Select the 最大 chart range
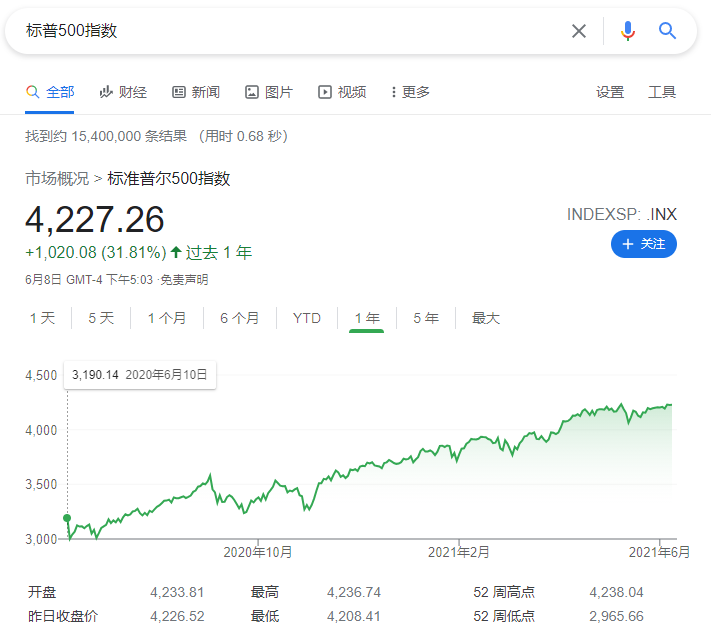 click(x=486, y=318)
